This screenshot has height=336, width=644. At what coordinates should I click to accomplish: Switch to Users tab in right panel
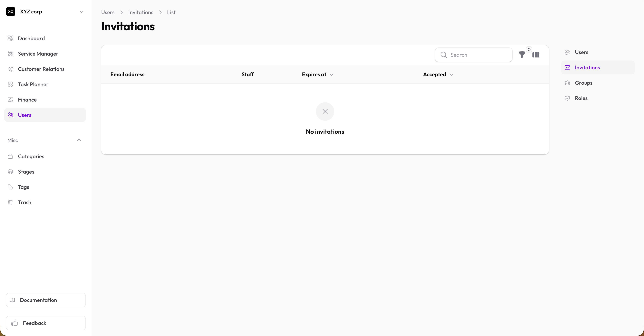click(x=598, y=52)
